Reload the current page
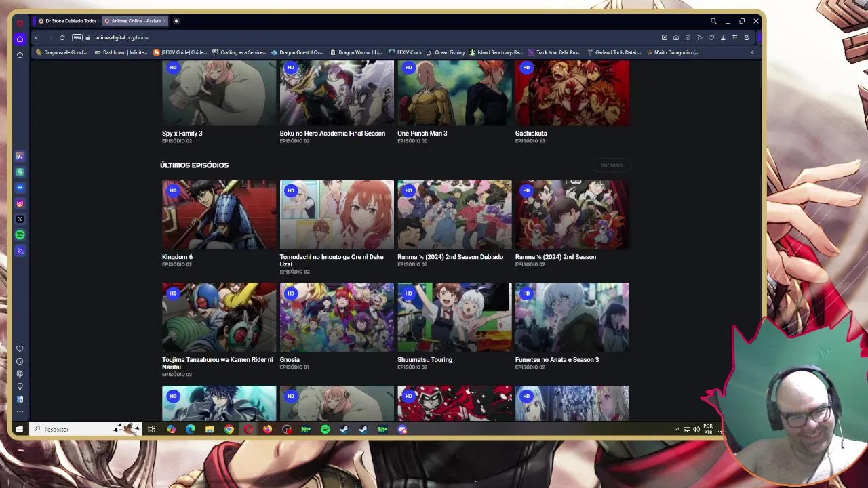 62,37
